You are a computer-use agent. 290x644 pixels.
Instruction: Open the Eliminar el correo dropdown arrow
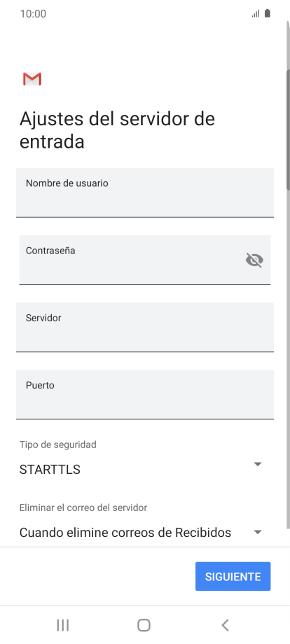[x=258, y=532]
